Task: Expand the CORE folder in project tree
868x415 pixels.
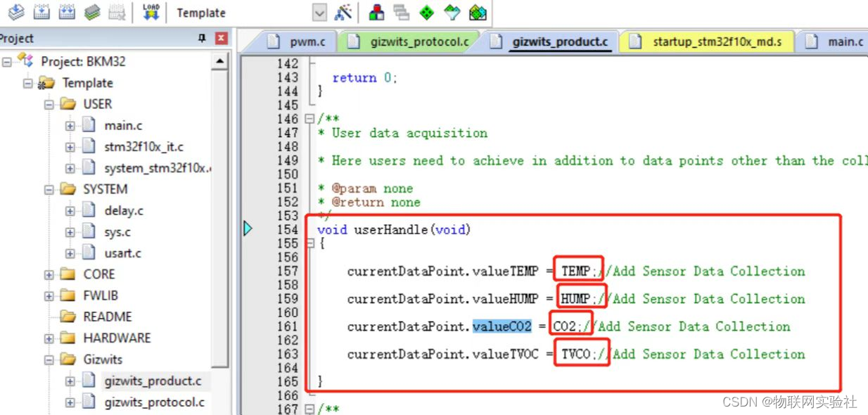Action: [x=49, y=274]
